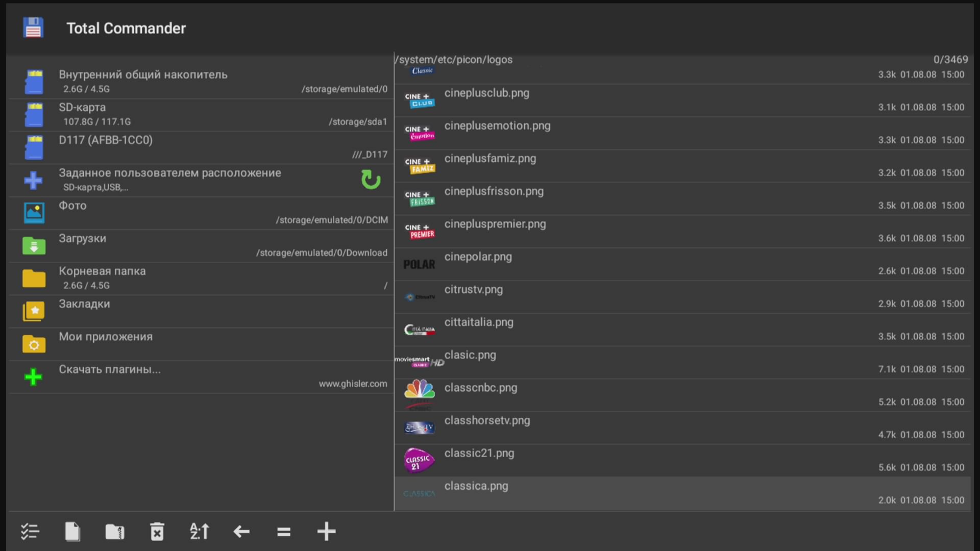Select Скачать плагины... entry
The image size is (980, 551).
(x=201, y=377)
